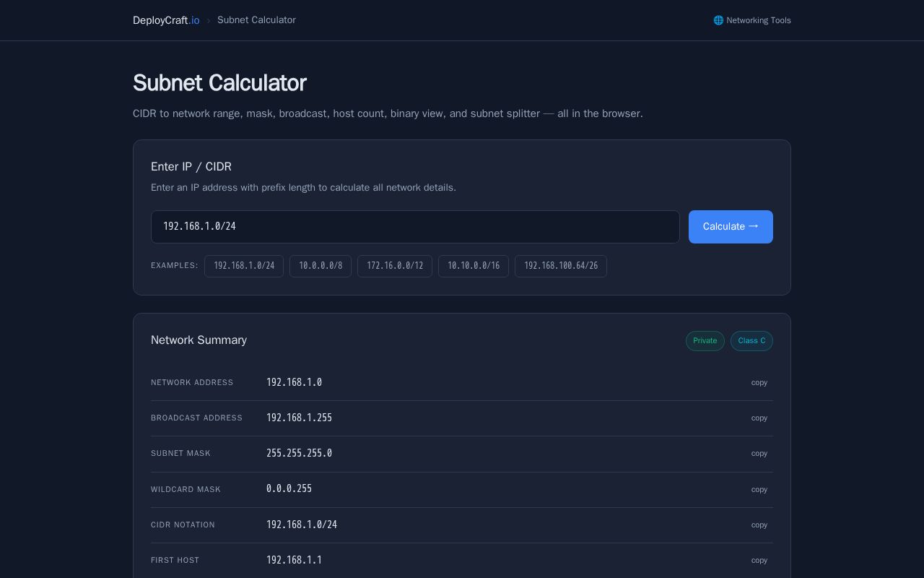Click the network address 192.168.1.0
Screen dimensions: 924x578
coord(294,382)
